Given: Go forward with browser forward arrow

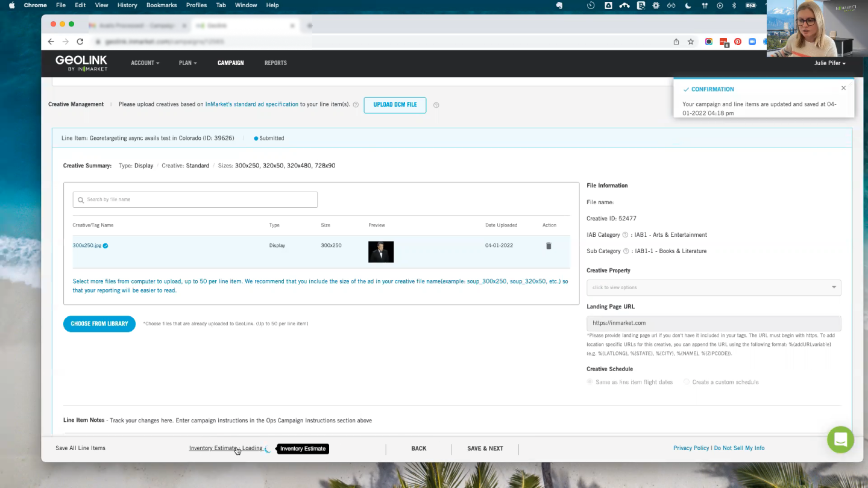Looking at the screenshot, I should 66,42.
